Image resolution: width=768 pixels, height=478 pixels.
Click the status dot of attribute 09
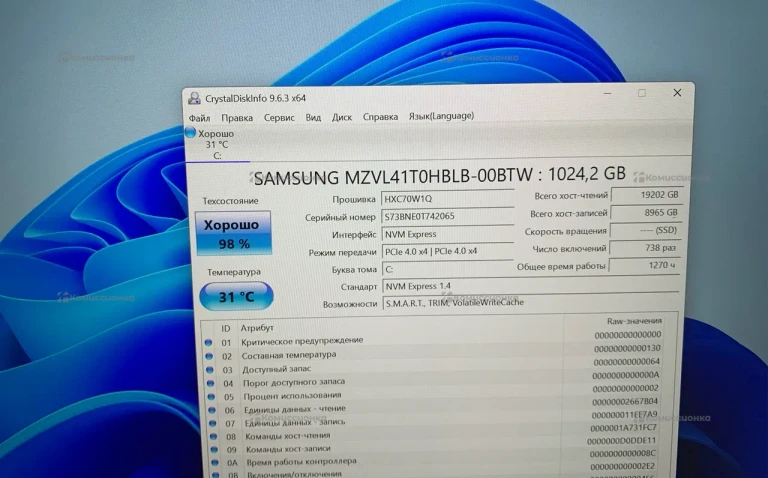pyautogui.click(x=214, y=449)
